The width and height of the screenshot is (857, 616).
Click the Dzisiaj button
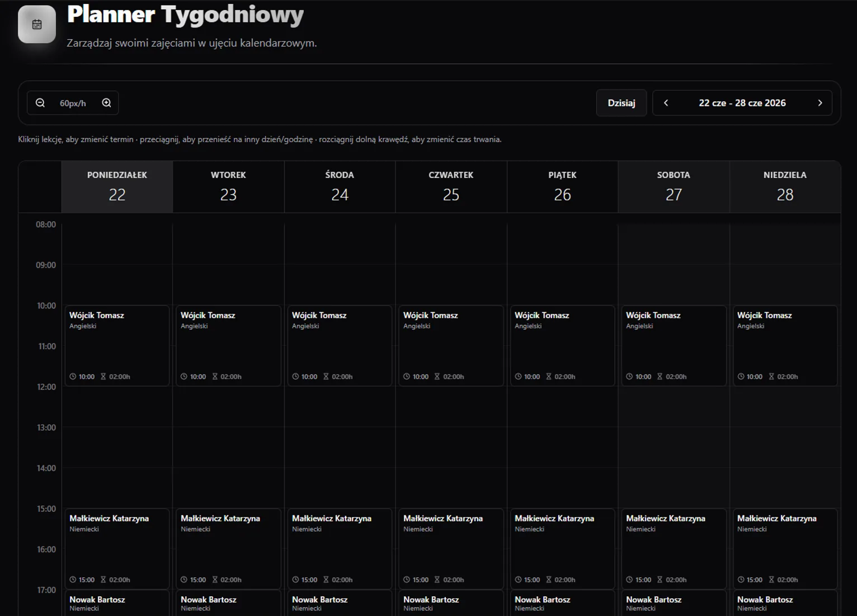621,103
